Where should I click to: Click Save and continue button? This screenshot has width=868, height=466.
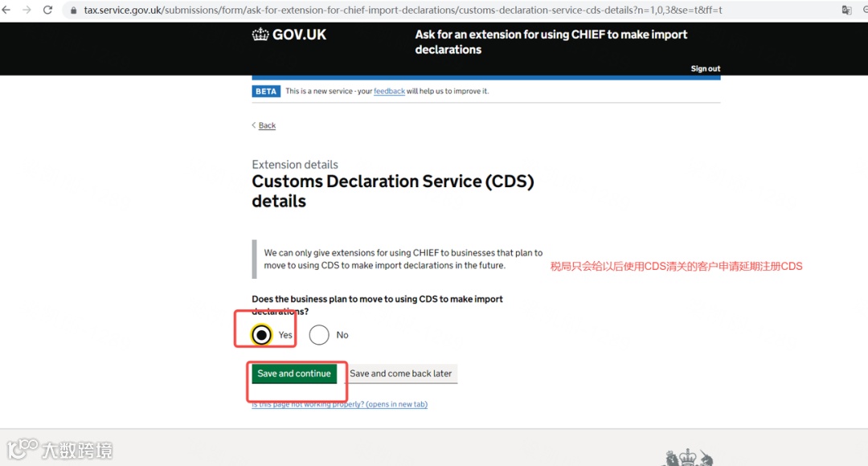point(294,374)
